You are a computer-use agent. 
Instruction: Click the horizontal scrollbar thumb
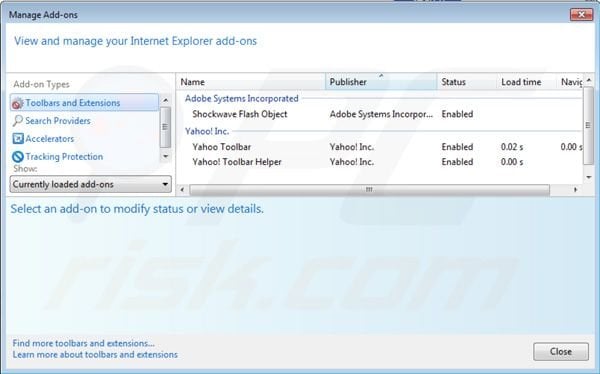(369, 189)
